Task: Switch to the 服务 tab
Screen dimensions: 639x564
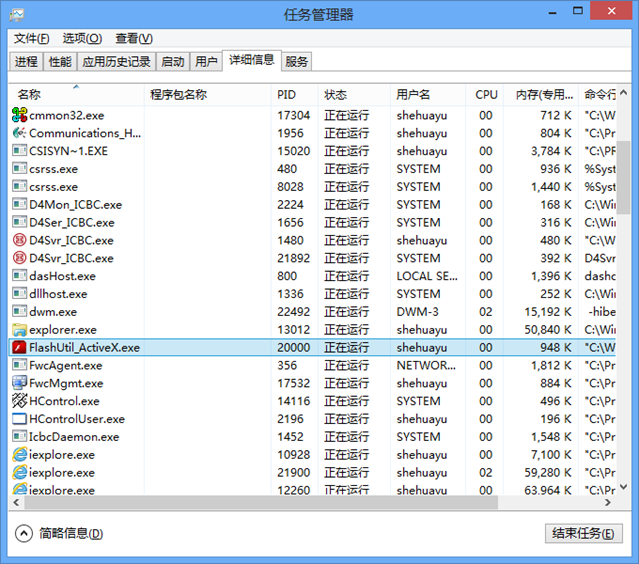Action: coord(297,62)
